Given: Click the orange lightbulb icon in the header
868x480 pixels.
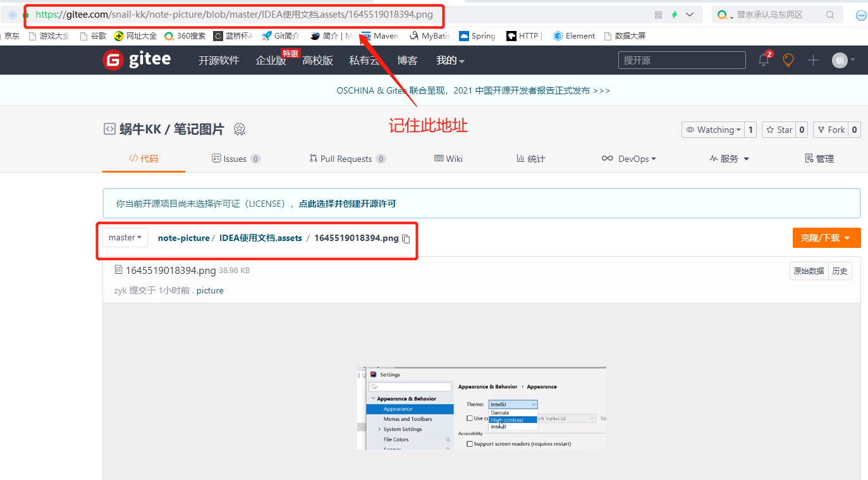Looking at the screenshot, I should 788,60.
